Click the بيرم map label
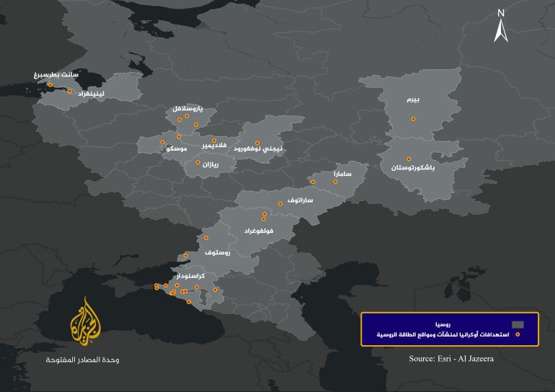This screenshot has width=555, height=392. 413,99
